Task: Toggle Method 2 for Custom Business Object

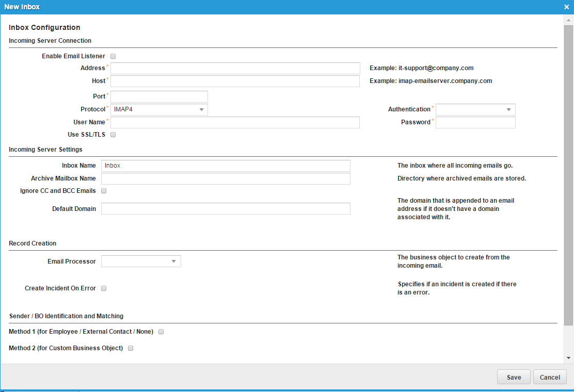Action: 130,348
